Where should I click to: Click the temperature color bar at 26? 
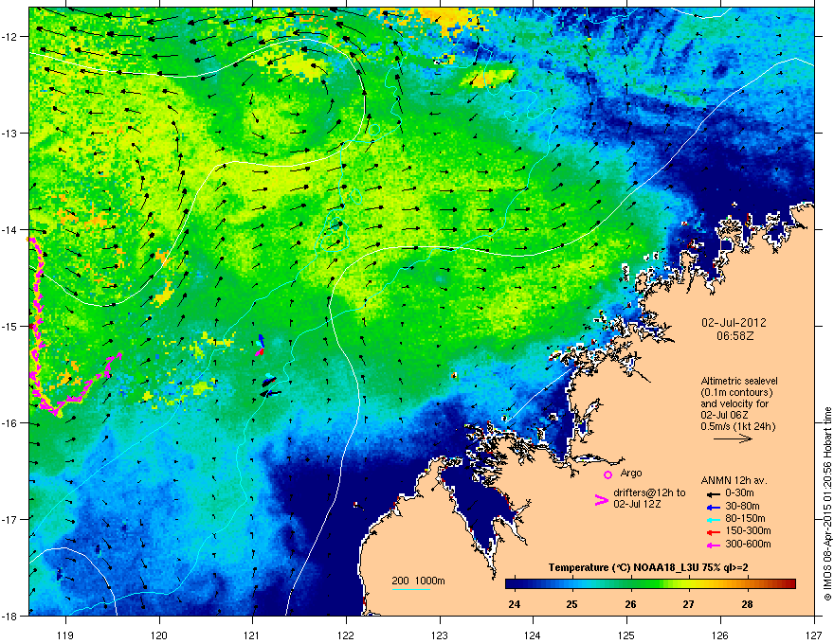[x=631, y=584]
